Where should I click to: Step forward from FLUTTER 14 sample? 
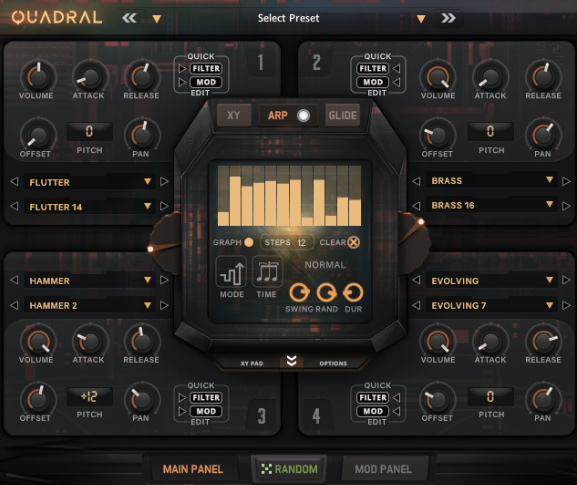[164, 206]
